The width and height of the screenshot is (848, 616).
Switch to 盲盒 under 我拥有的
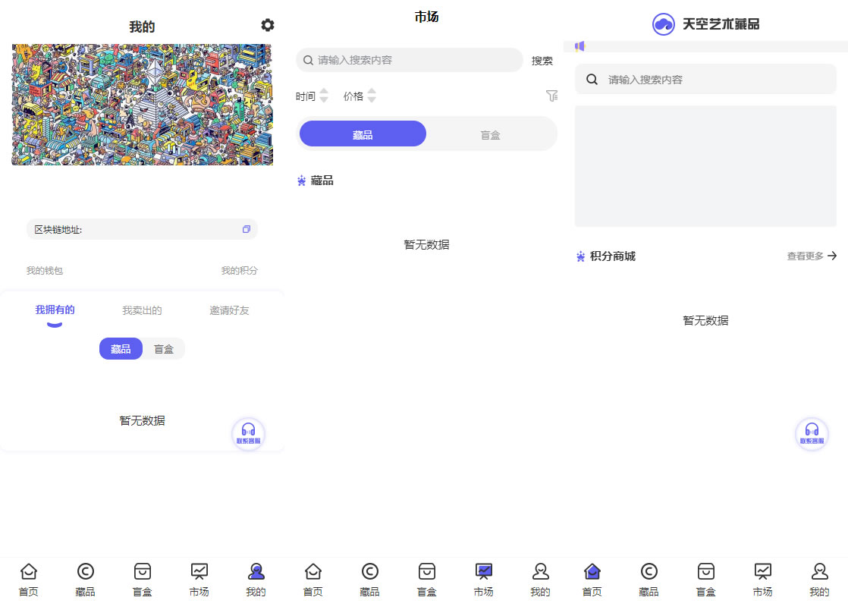[164, 349]
